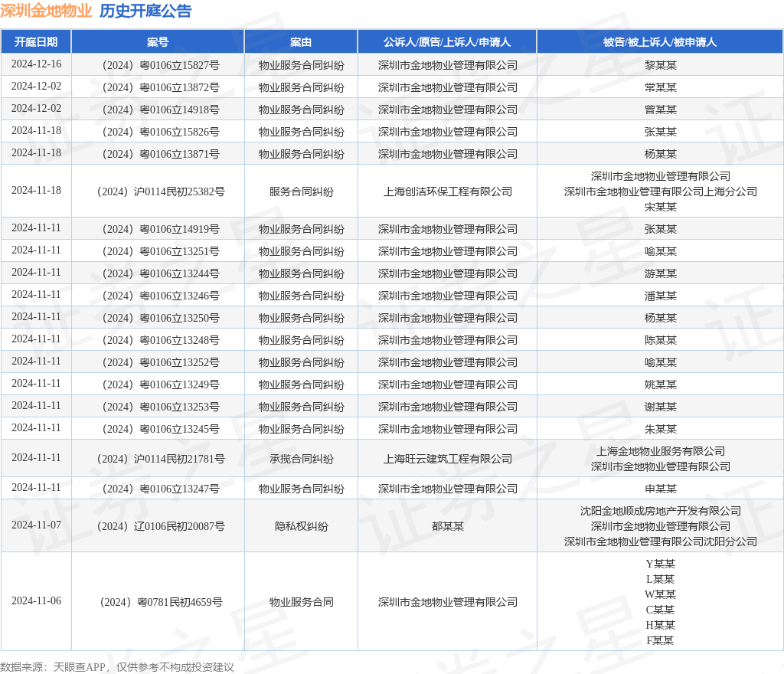Click case number 粤0106立15827号
Viewport: 784px width, 674px height.
[x=161, y=65]
